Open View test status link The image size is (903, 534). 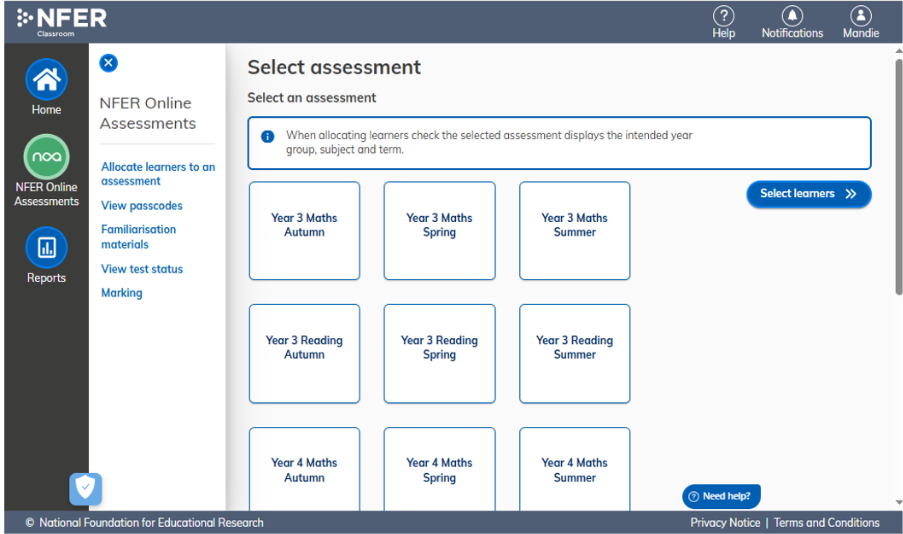(x=142, y=269)
